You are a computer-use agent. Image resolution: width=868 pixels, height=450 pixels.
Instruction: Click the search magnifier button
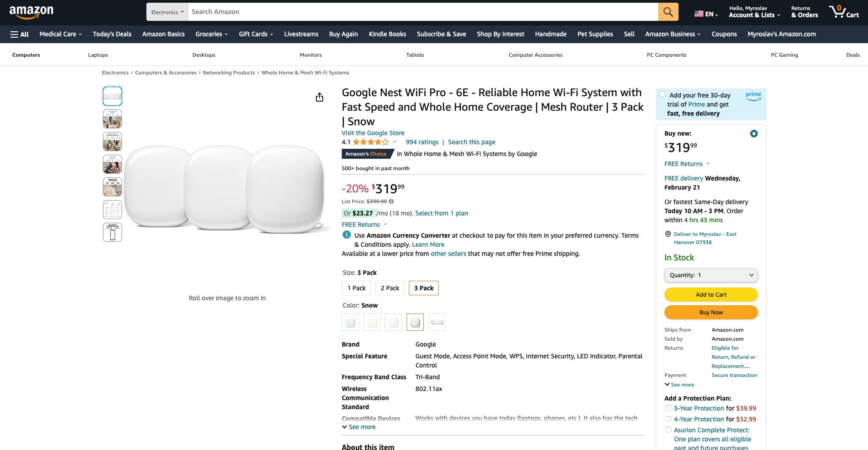tap(668, 12)
